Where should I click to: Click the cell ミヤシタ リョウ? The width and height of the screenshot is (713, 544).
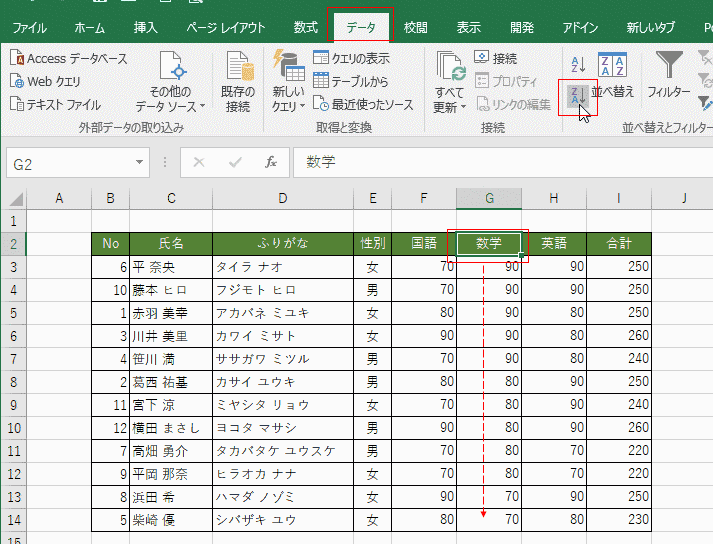point(283,405)
